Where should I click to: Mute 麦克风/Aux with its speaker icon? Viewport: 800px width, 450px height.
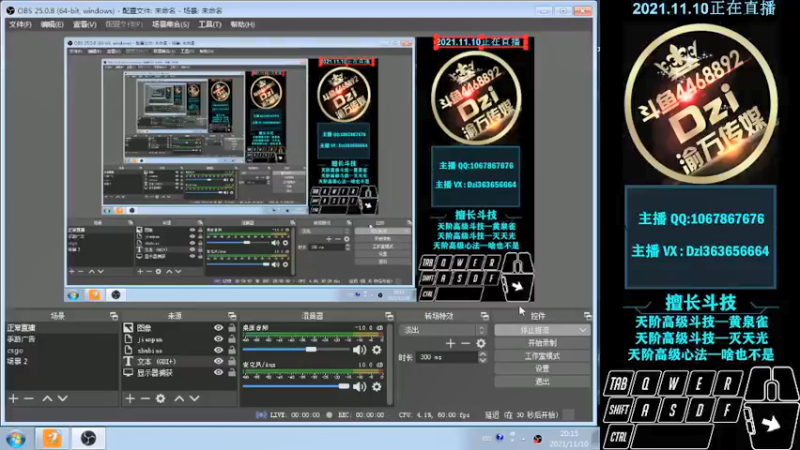[360, 387]
